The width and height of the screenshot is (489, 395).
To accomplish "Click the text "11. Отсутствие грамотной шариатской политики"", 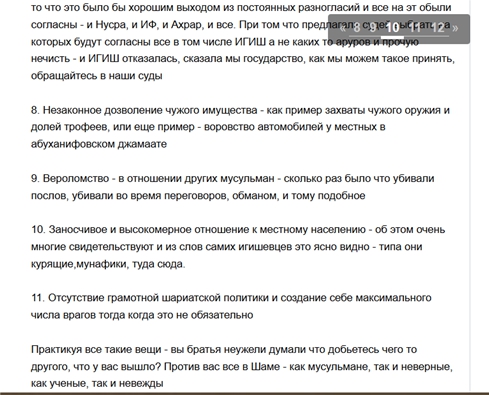I will pyautogui.click(x=150, y=298).
